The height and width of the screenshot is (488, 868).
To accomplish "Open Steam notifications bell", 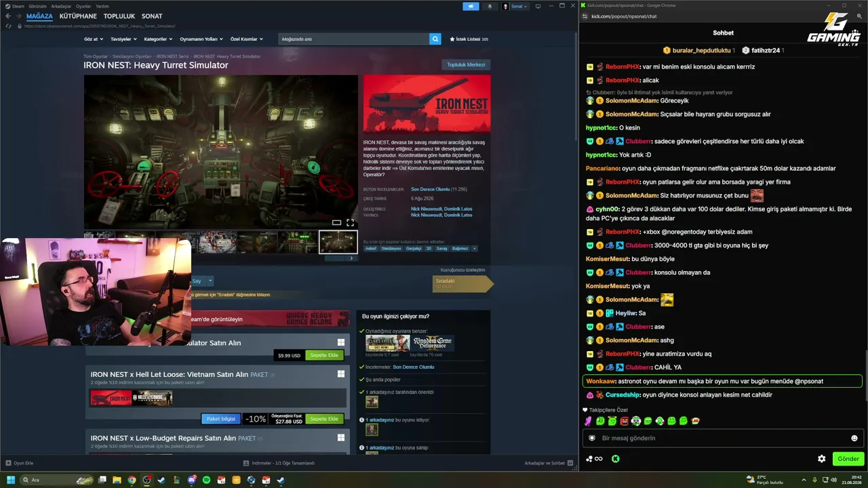I will click(490, 6).
